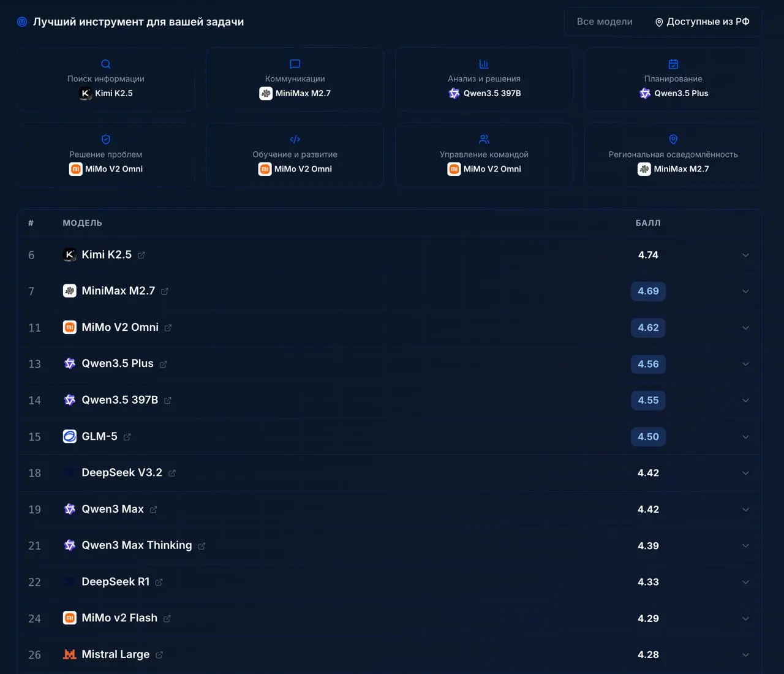Expand the DeepSeek R1 row chevron
This screenshot has width=784, height=674.
[745, 582]
